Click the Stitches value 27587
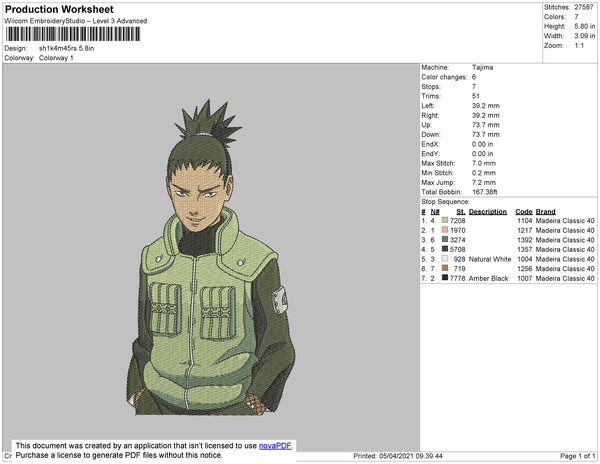 click(584, 7)
